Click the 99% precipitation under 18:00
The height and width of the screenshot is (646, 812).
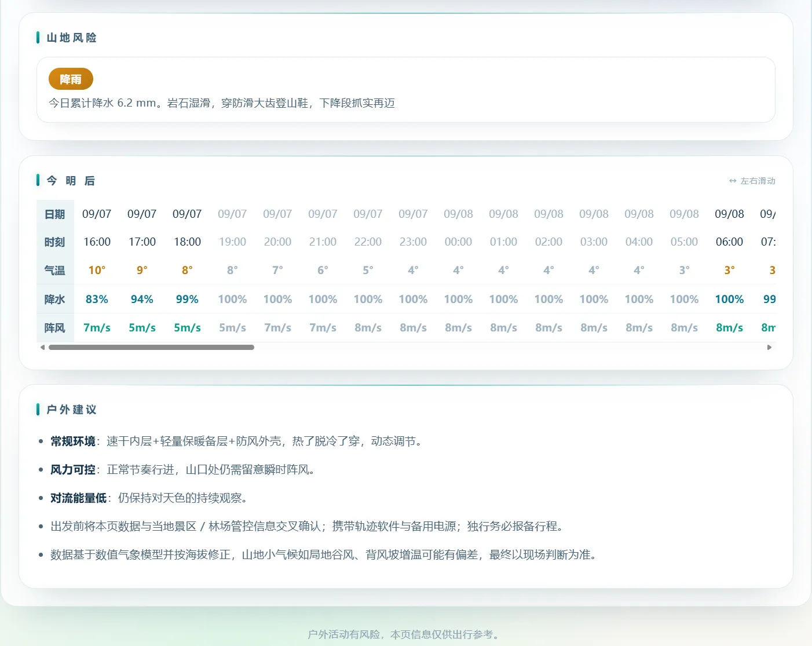[x=187, y=300]
